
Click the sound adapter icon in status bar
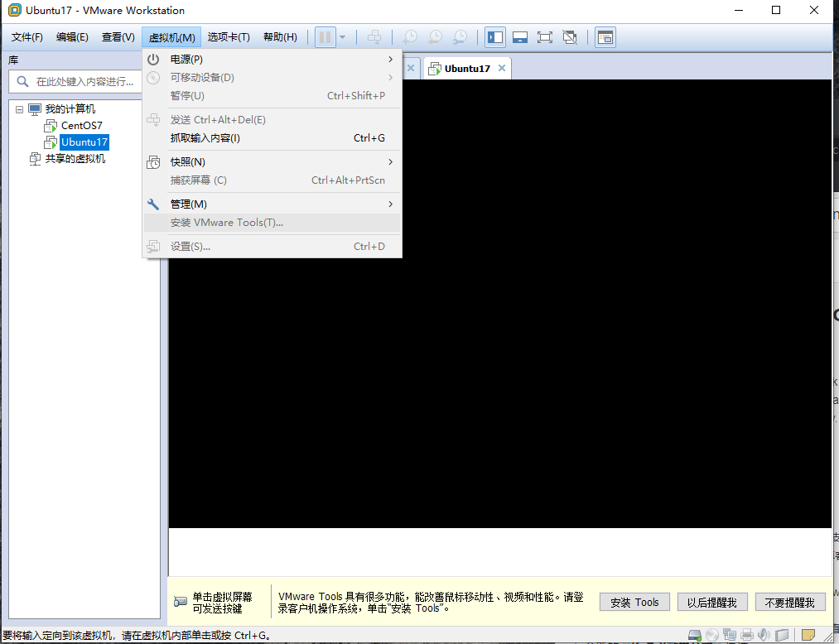pos(765,634)
